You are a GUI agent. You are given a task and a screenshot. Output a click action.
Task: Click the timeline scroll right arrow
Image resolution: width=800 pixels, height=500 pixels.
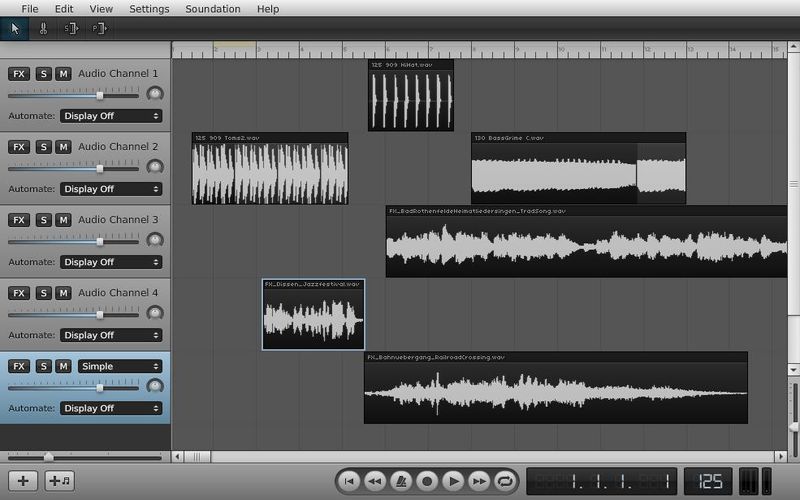click(781, 456)
